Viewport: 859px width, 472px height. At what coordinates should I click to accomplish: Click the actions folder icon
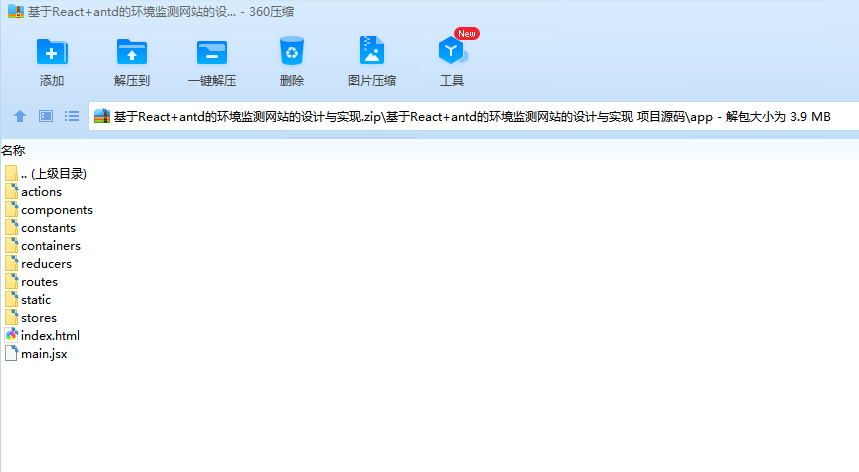point(12,191)
